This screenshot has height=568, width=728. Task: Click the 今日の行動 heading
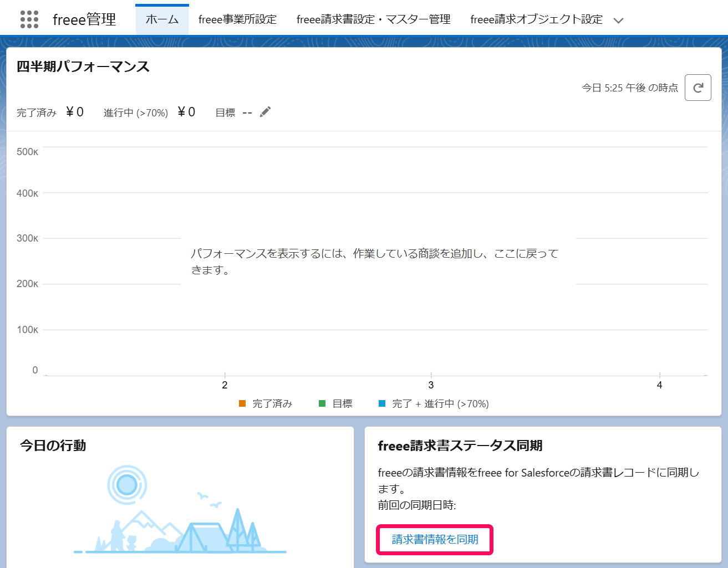[53, 446]
